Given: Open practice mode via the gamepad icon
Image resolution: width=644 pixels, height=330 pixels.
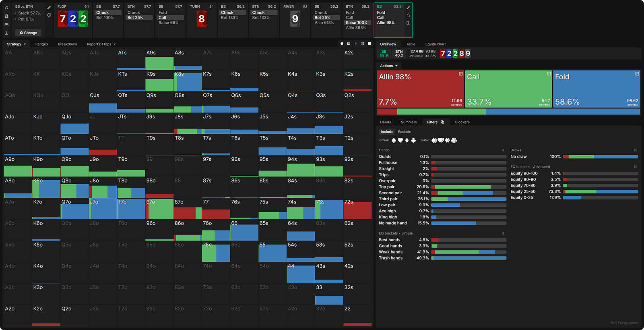Looking at the screenshot, I should tap(6, 24).
